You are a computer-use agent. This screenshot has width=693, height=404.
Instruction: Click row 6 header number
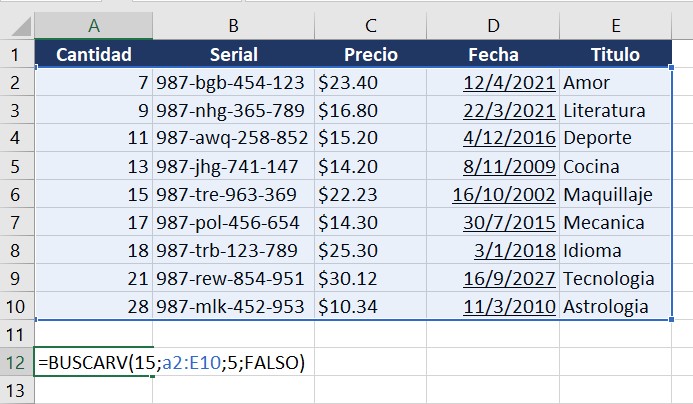[16, 194]
